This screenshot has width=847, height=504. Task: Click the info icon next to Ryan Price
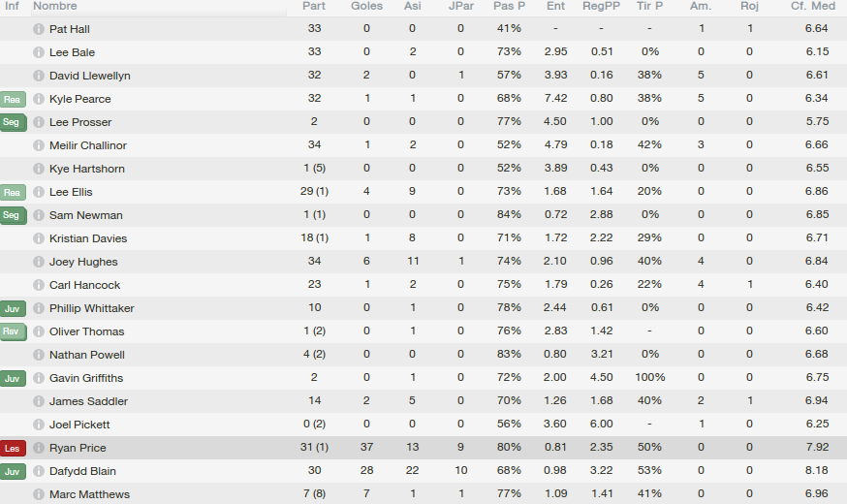(x=39, y=448)
